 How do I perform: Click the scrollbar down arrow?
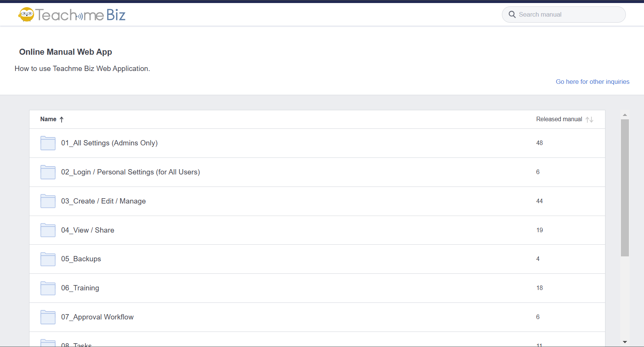(625, 342)
